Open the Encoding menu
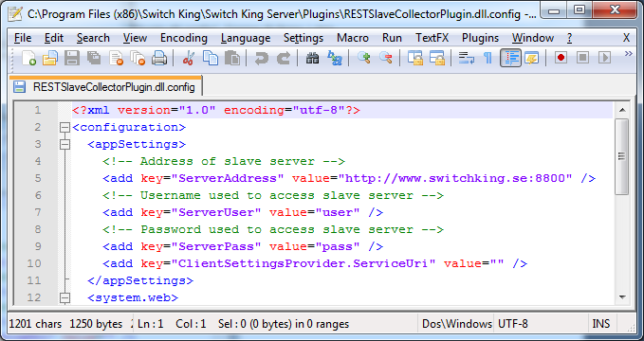Viewport: 644px width, 341px height. tap(184, 38)
